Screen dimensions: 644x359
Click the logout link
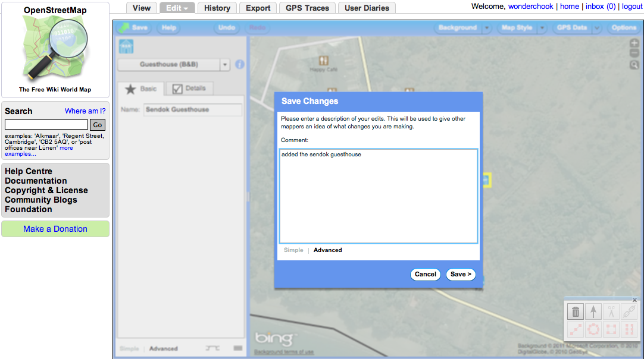632,7
